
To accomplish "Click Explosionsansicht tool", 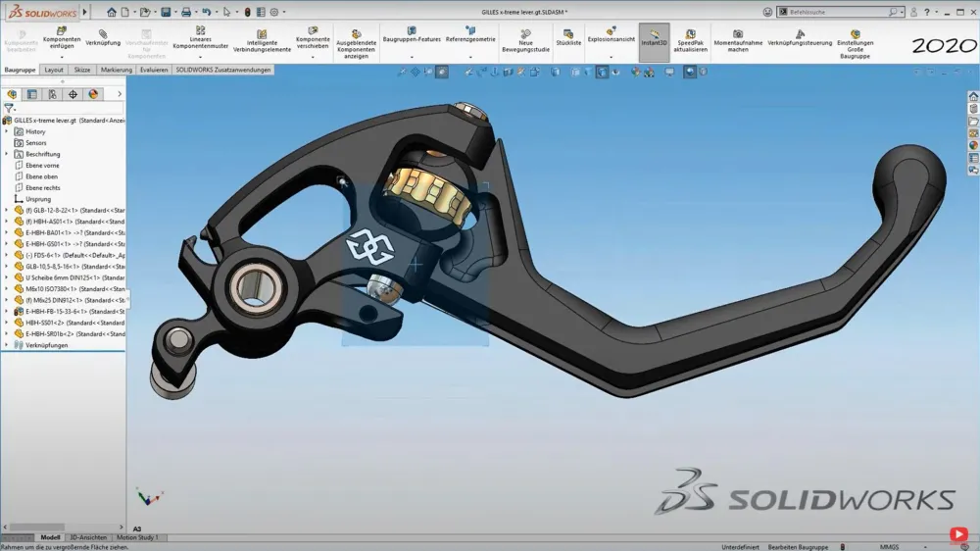I will pos(612,34).
